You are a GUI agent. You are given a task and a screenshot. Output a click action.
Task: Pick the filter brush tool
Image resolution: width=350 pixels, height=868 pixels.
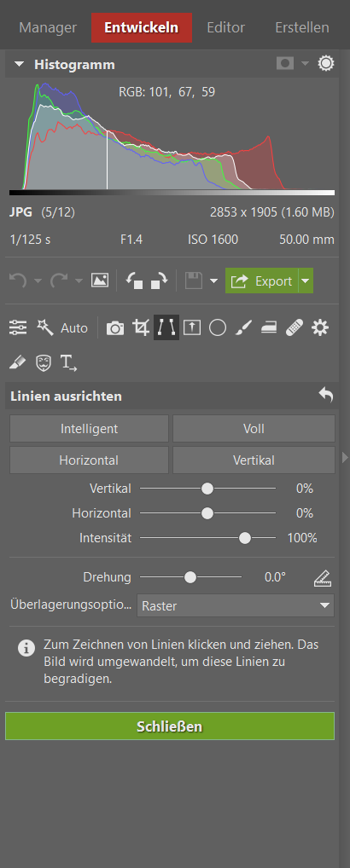point(243,327)
